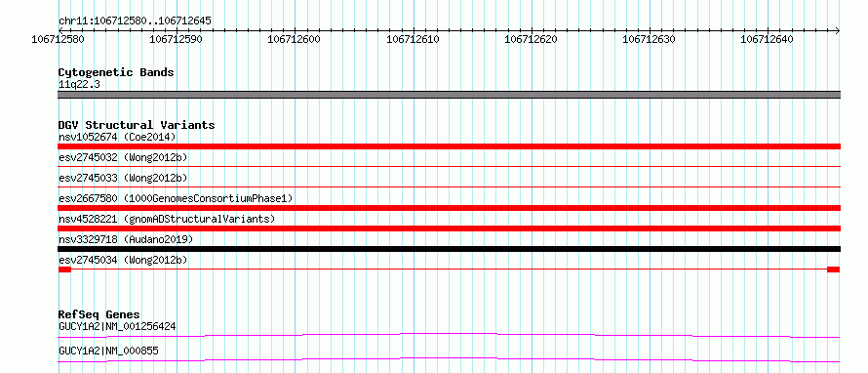Select the red nsv4528221 variant bar

point(449,228)
